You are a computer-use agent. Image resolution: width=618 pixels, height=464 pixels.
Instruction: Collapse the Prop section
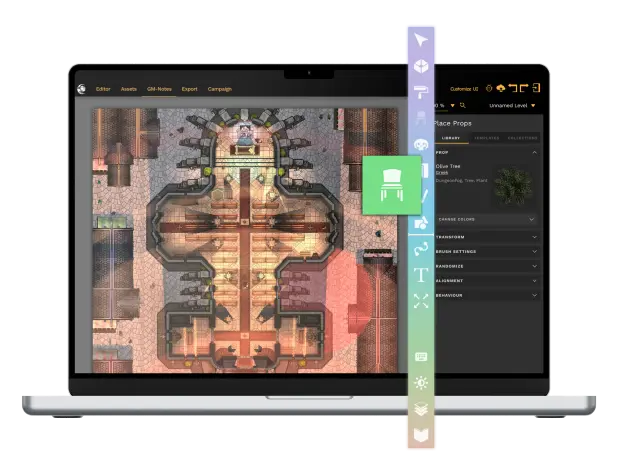pyautogui.click(x=534, y=152)
